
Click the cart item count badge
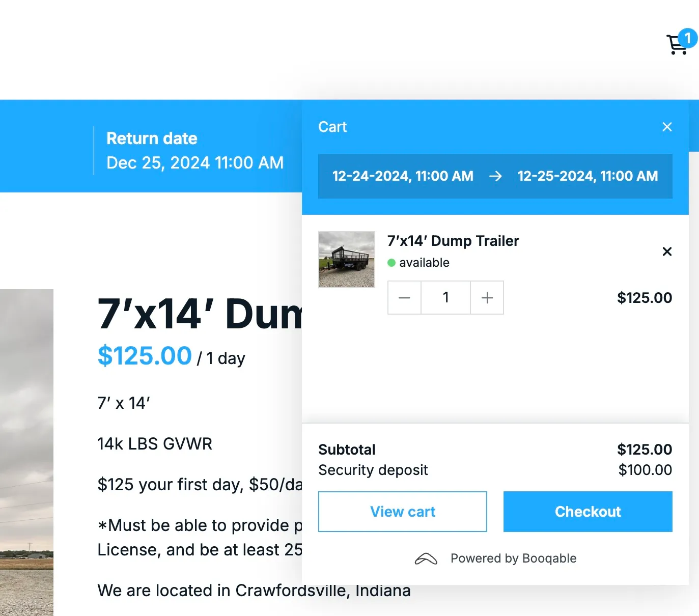coord(688,38)
